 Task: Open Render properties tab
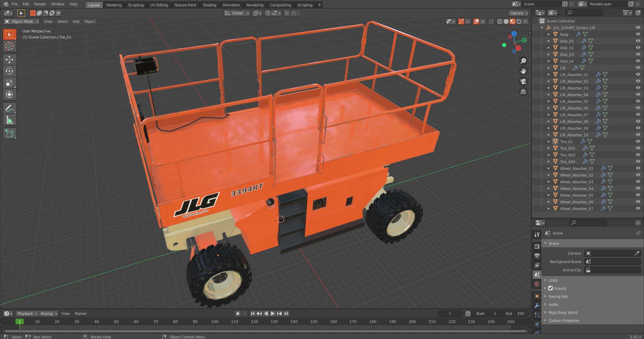point(537,246)
